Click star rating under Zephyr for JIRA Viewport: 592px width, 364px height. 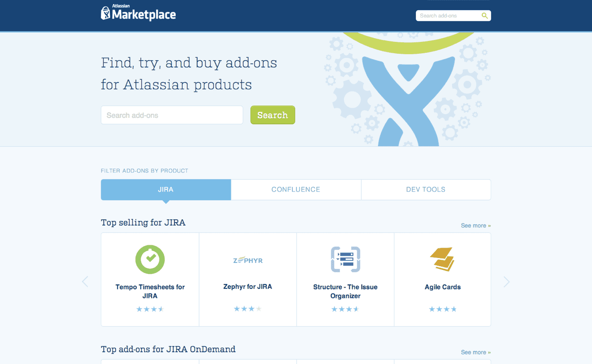(248, 309)
